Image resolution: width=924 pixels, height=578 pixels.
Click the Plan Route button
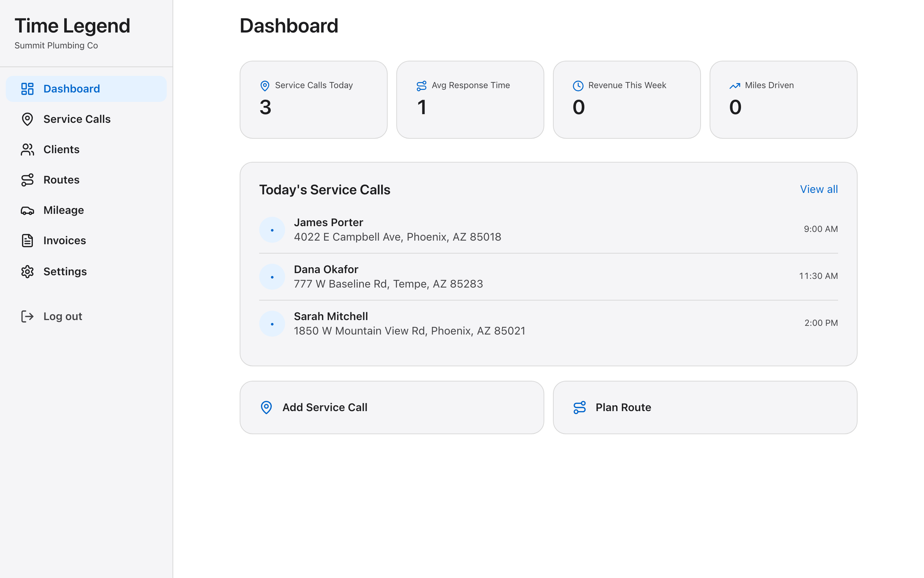(705, 407)
